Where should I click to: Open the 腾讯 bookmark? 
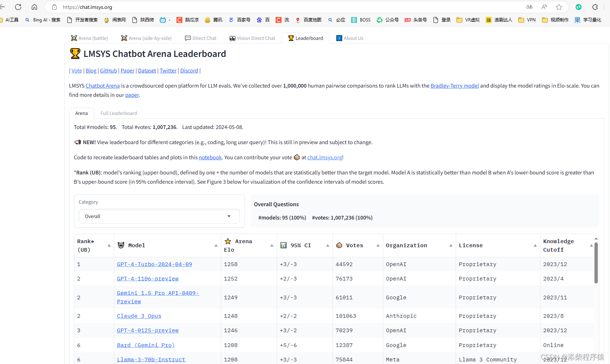[213, 20]
